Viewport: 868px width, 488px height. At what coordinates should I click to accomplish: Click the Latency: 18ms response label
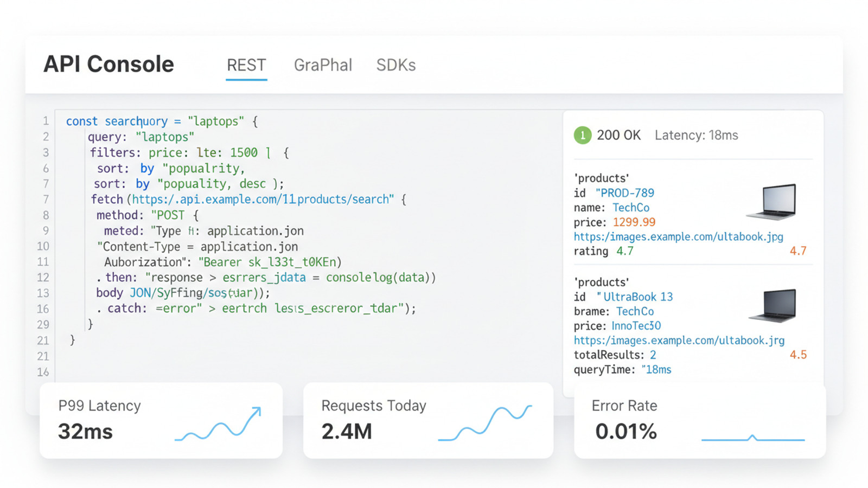pyautogui.click(x=696, y=135)
